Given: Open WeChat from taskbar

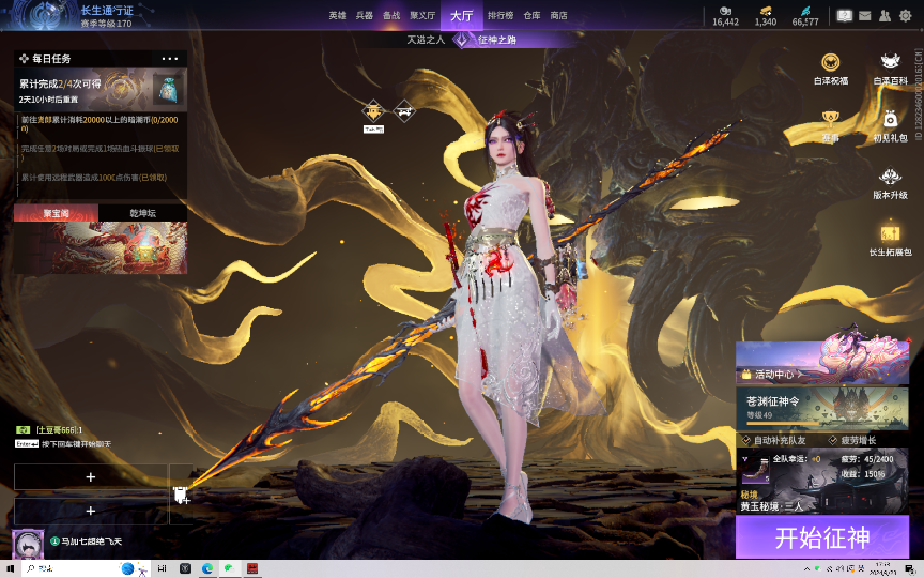Looking at the screenshot, I should click(230, 569).
